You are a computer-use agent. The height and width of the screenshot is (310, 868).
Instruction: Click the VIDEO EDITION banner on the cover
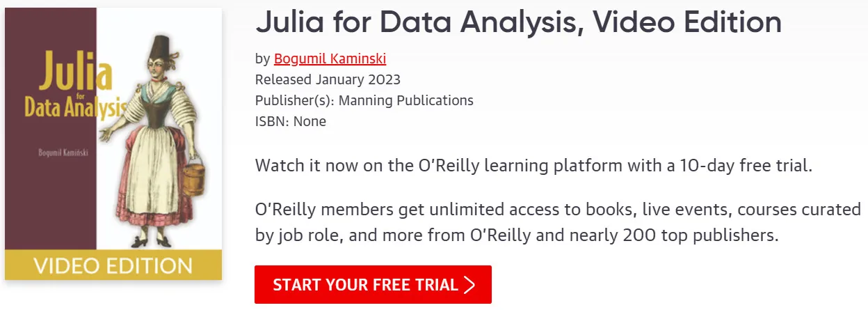pos(113,265)
